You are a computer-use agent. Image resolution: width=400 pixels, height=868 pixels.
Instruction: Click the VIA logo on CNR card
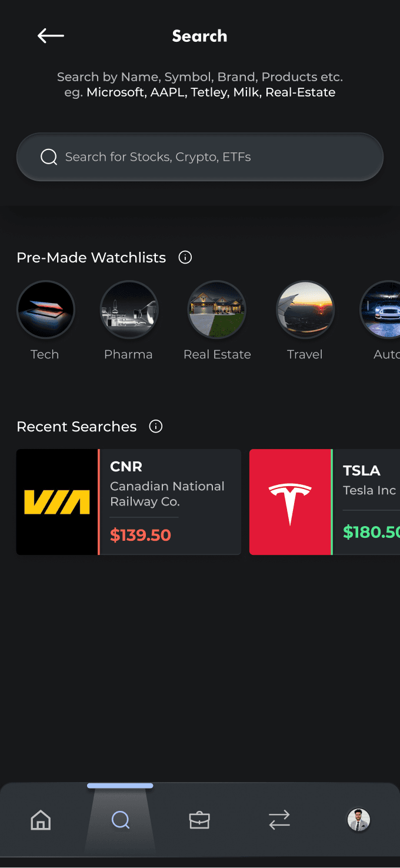(57, 502)
